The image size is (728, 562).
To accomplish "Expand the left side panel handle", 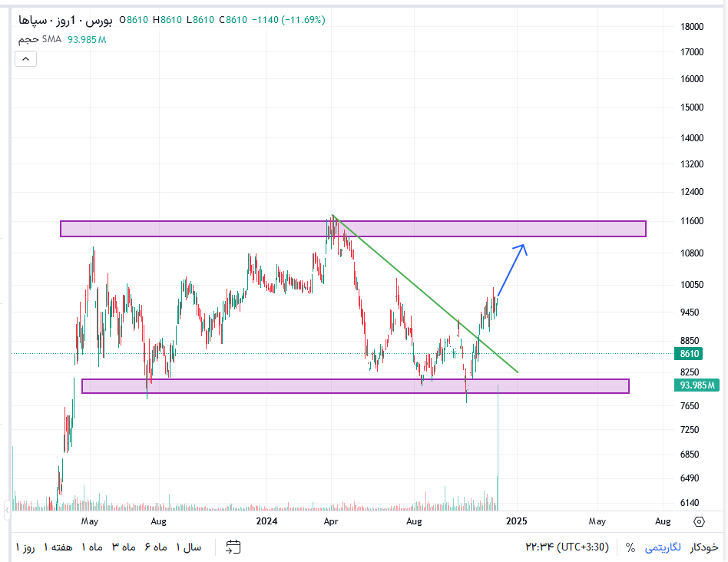I will point(7,510).
